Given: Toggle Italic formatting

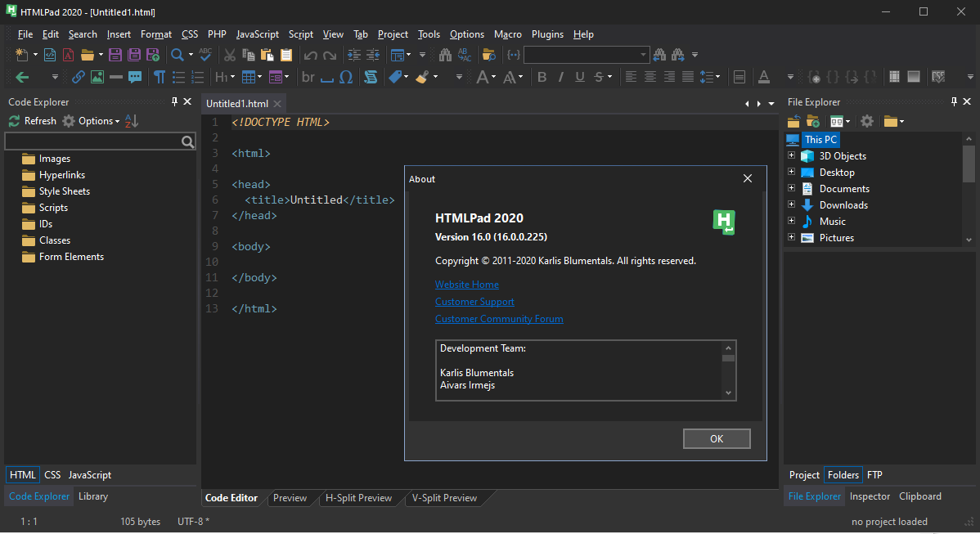Looking at the screenshot, I should coord(560,77).
